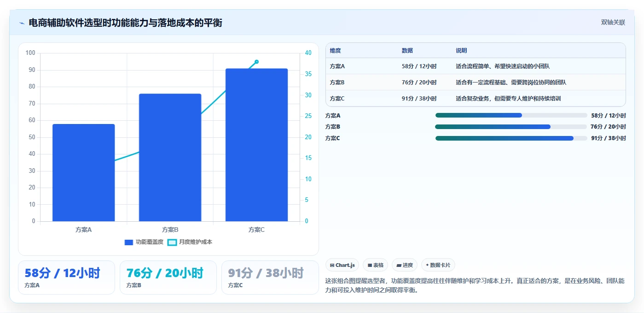Screen dimensions: 644x313
Task: Open the Chart.js chip
Action: pos(342,265)
